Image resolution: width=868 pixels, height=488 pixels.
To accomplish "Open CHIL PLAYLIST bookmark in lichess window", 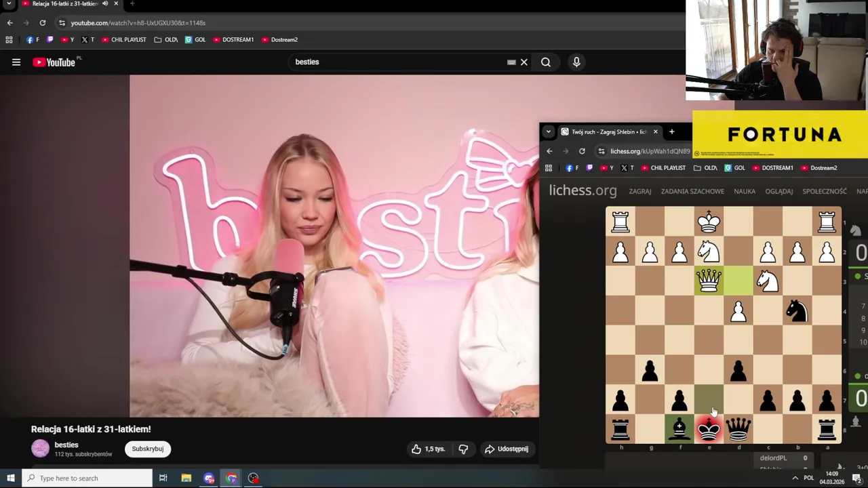I will tap(663, 168).
